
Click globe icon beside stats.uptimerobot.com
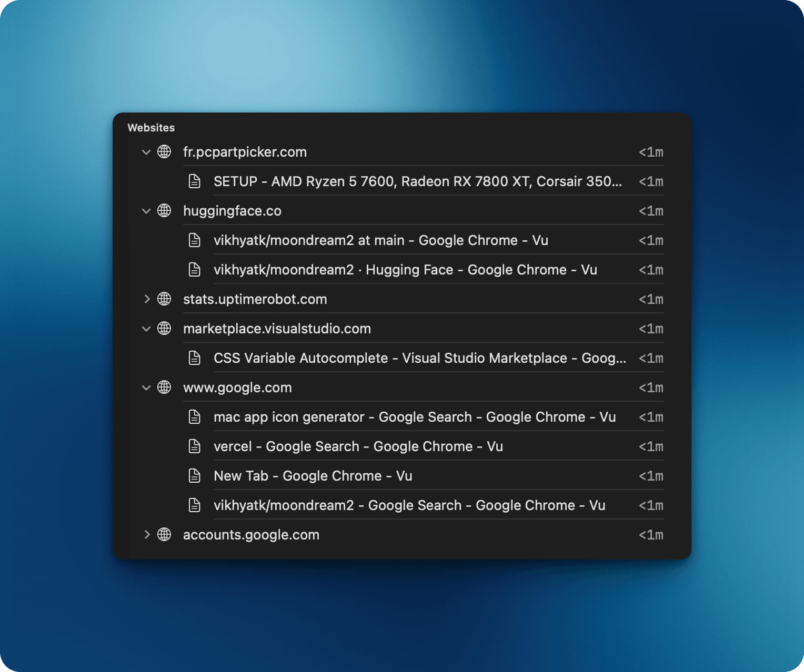[164, 299]
